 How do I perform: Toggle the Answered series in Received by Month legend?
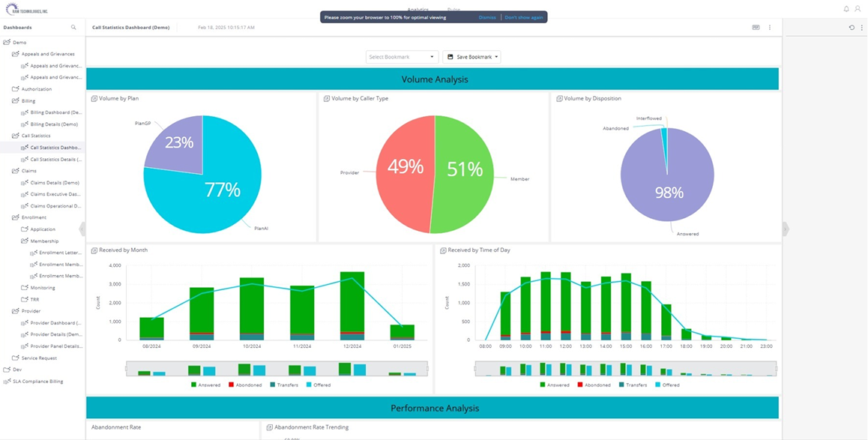click(204, 385)
